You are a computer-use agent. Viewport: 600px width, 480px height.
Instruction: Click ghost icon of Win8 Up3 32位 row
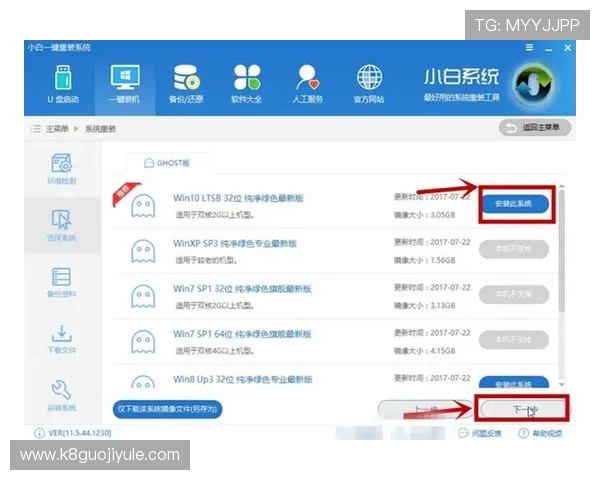pyautogui.click(x=143, y=381)
